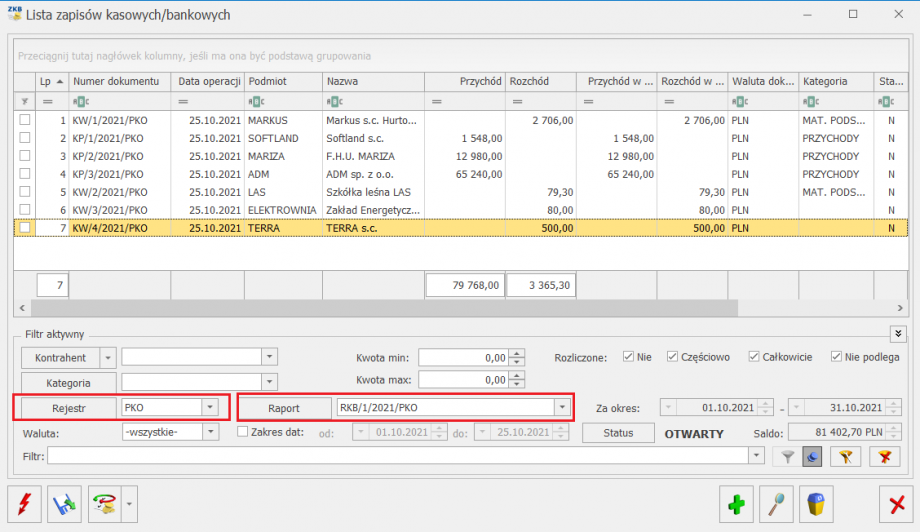Open Raport RKB/1/2021/PKO dropdown
920x532 pixels.
[562, 407]
